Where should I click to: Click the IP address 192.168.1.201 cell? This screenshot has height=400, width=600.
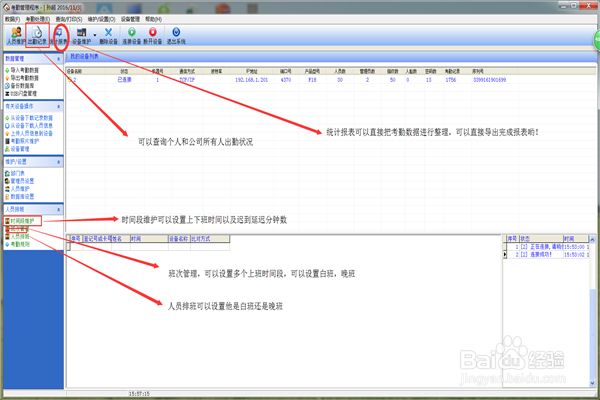(x=251, y=80)
